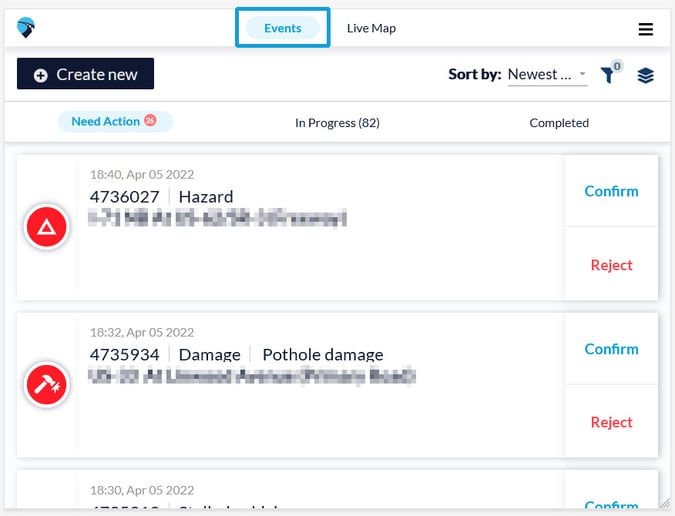Click the Need Action count badge
This screenshot has width=675, height=516.
(150, 121)
